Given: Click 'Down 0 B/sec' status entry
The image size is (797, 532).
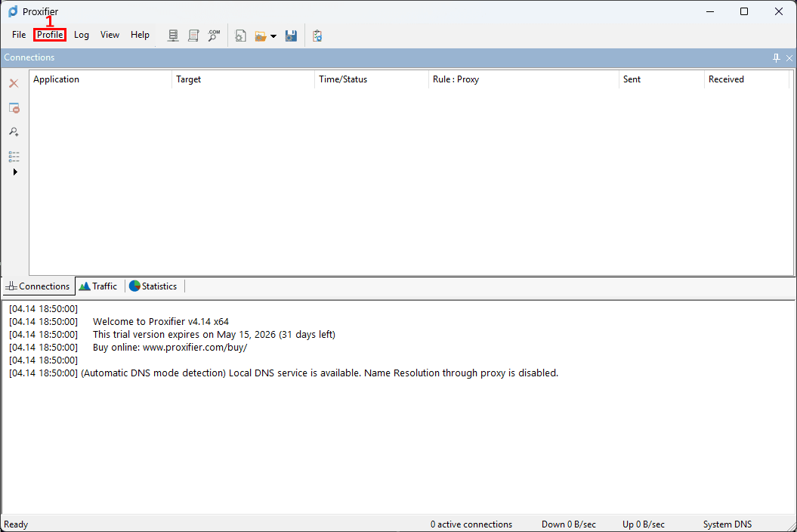Looking at the screenshot, I should click(x=568, y=524).
